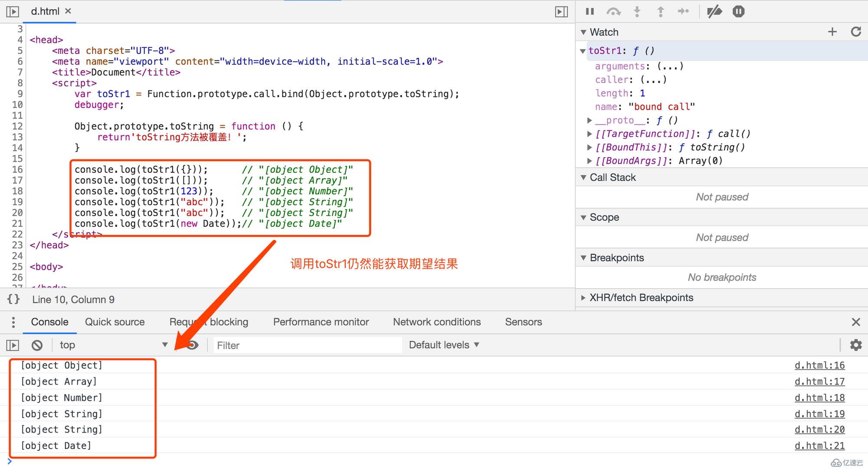Open source link d.html:20
868x472 pixels.
coord(819,429)
